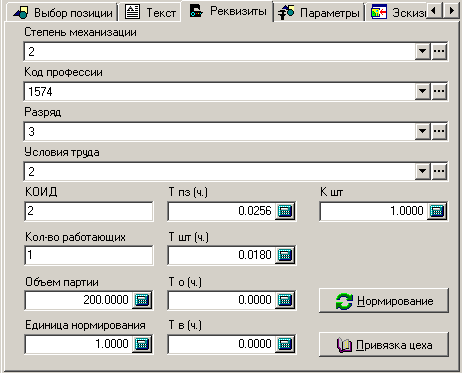Open calculator for Единица нормирования field
462x373 pixels.
click(x=142, y=344)
